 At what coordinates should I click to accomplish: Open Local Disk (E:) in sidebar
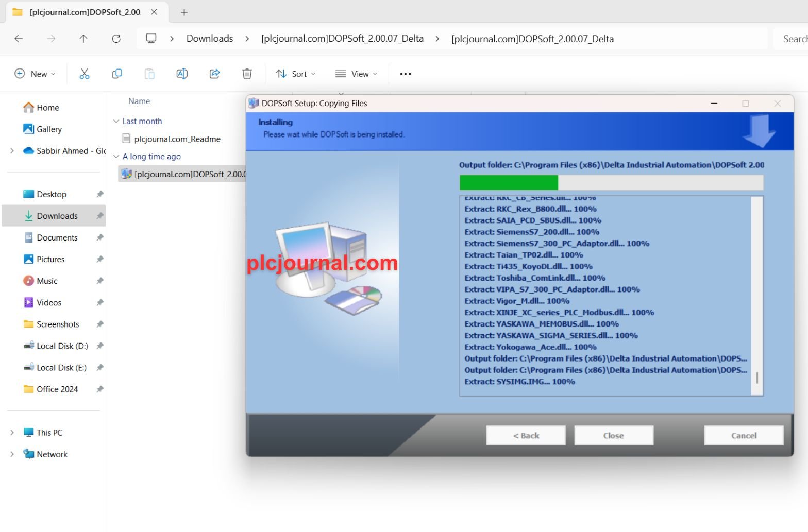[55, 367]
